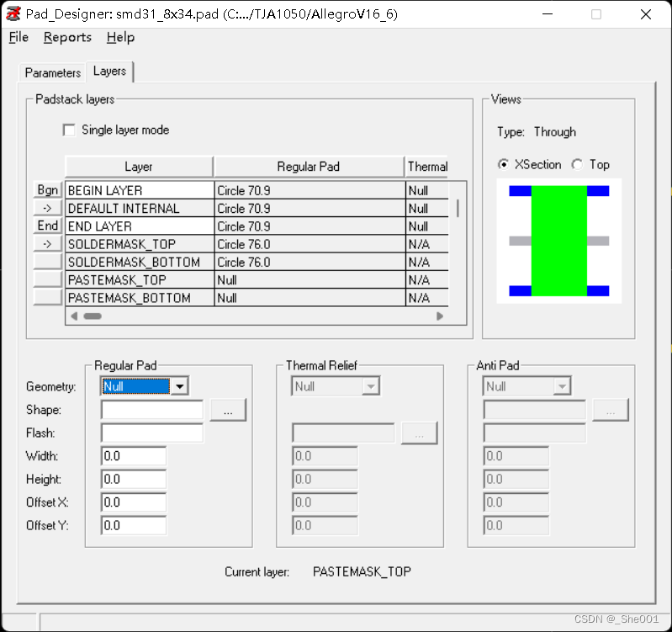Open the Reports menu

pos(67,37)
